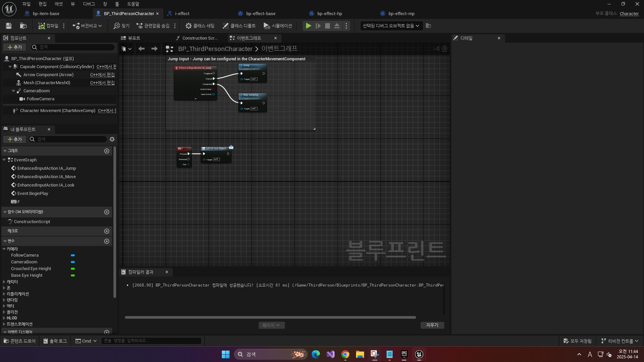Expand the 캐릭터 variable category
The image size is (644, 362).
click(x=4, y=282)
